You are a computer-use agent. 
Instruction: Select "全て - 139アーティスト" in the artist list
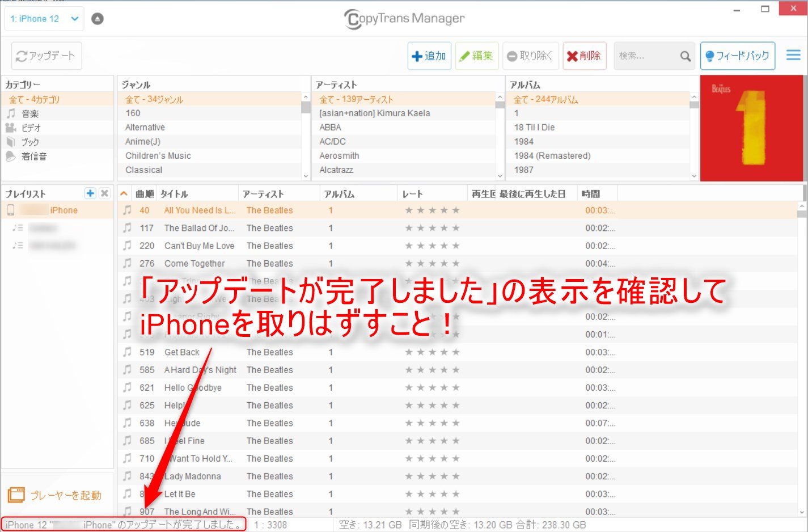pyautogui.click(x=357, y=99)
